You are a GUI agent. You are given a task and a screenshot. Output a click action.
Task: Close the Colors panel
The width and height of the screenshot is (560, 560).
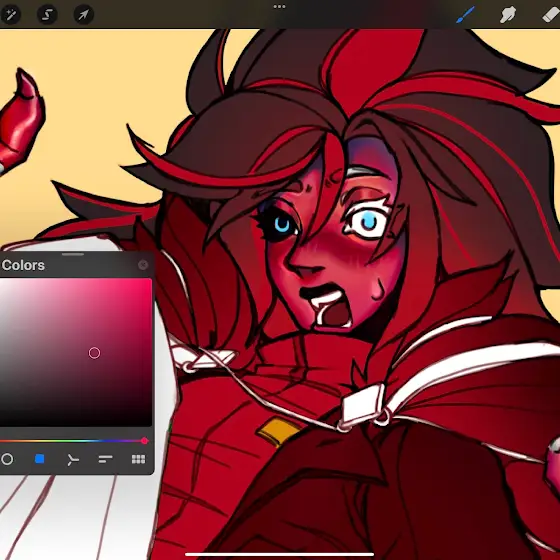[143, 265]
